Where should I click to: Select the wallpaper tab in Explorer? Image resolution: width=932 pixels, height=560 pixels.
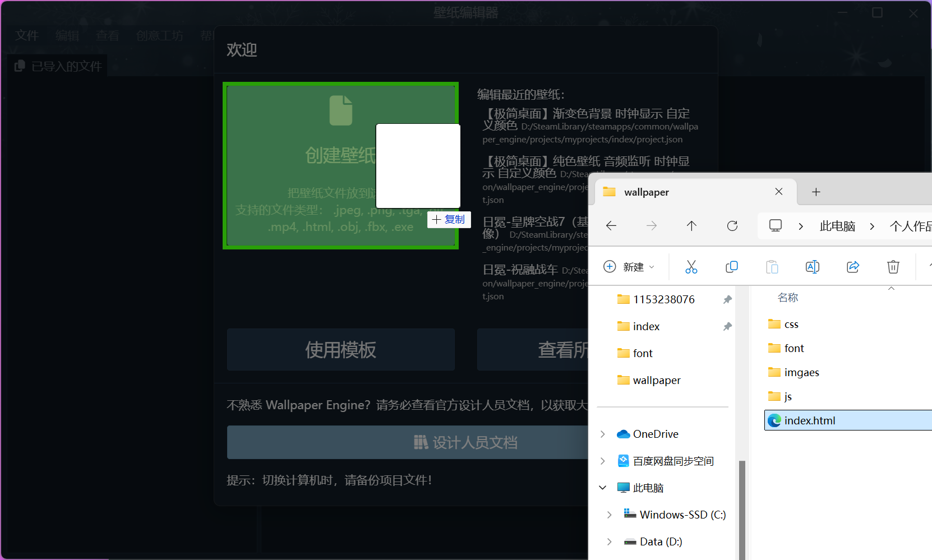pyautogui.click(x=673, y=192)
